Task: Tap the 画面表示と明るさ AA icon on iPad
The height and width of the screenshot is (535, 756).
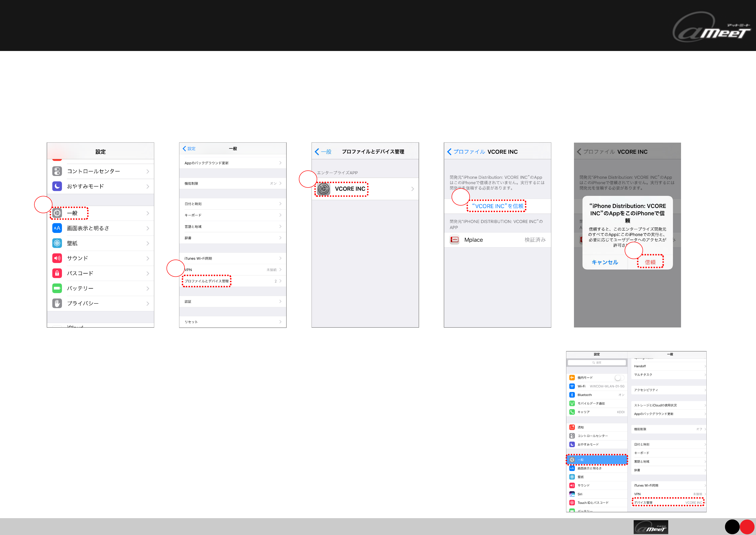Action: (x=572, y=469)
